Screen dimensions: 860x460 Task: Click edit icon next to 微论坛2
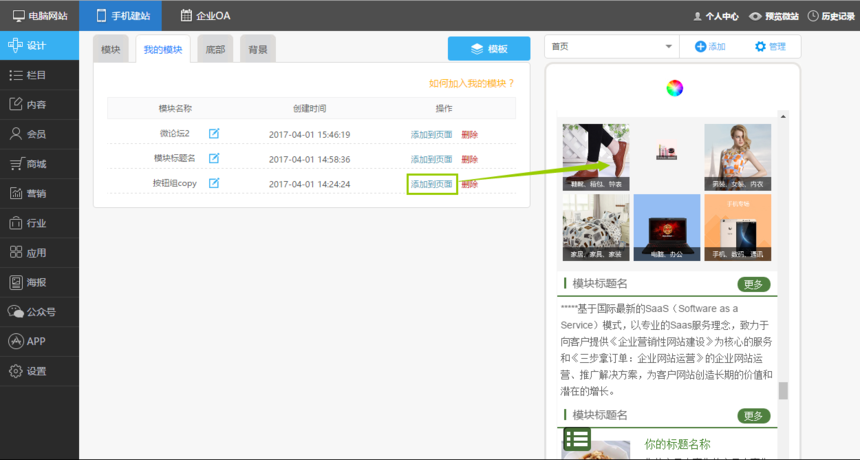[214, 133]
